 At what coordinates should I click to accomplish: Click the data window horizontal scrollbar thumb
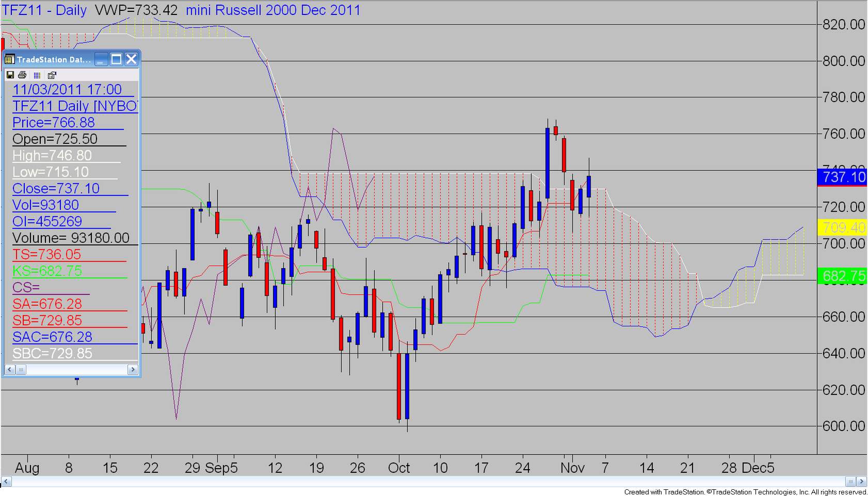point(21,370)
